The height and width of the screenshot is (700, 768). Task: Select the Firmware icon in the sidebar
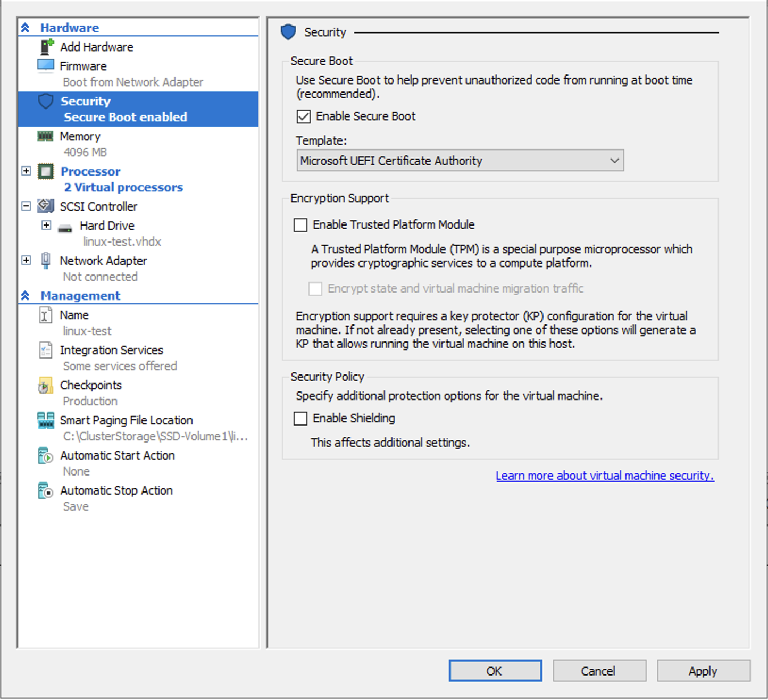[x=45, y=65]
